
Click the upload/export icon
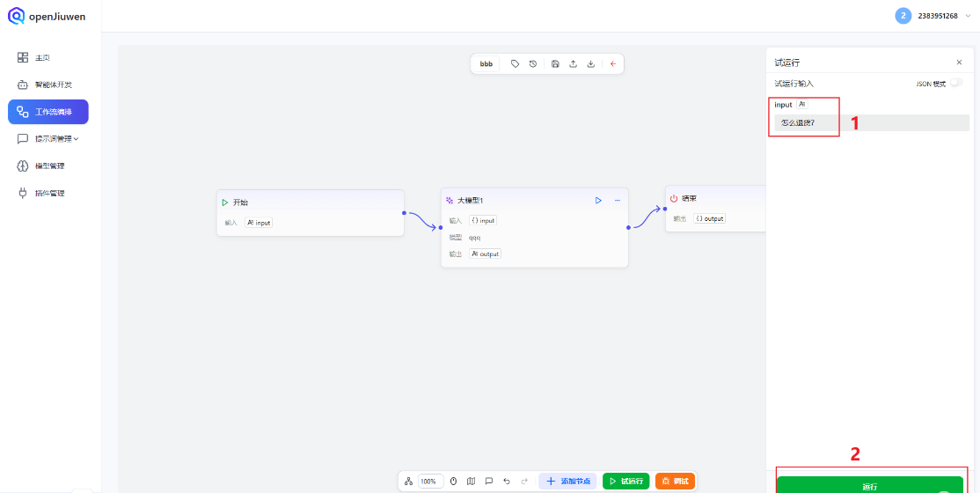573,63
